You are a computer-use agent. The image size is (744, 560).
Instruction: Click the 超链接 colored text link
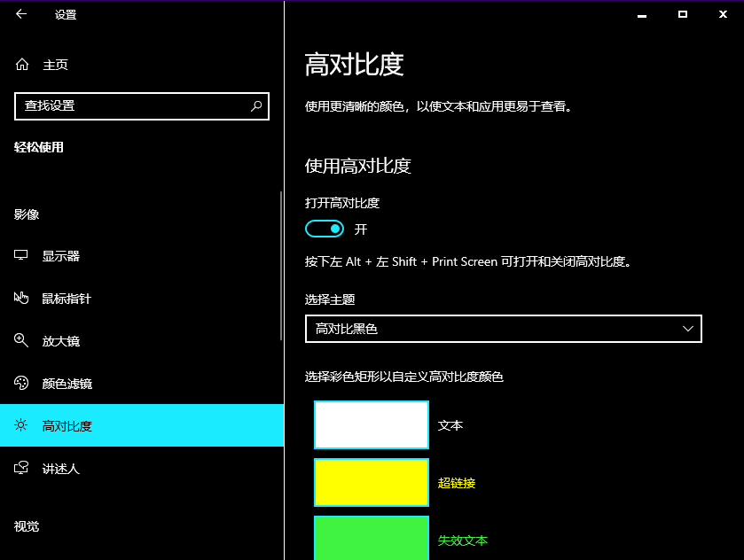tap(458, 483)
